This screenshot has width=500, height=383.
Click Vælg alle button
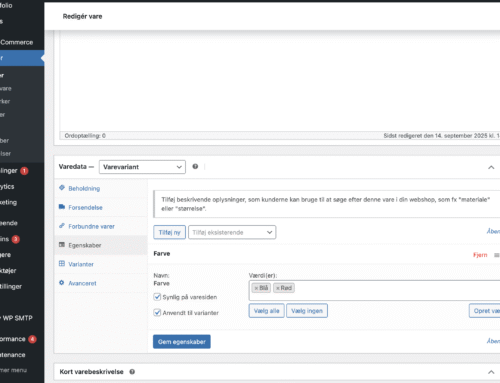(x=267, y=311)
